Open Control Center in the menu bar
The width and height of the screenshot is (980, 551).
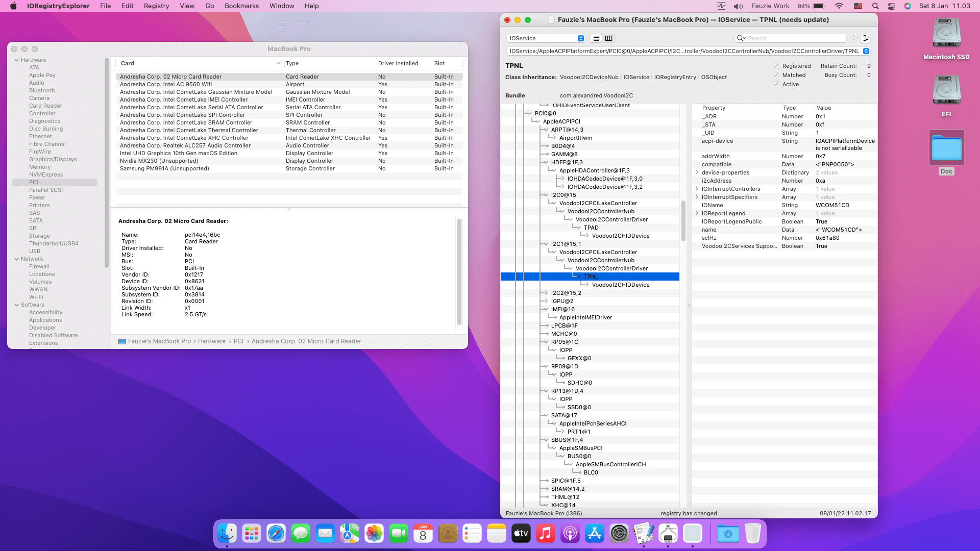coord(892,6)
